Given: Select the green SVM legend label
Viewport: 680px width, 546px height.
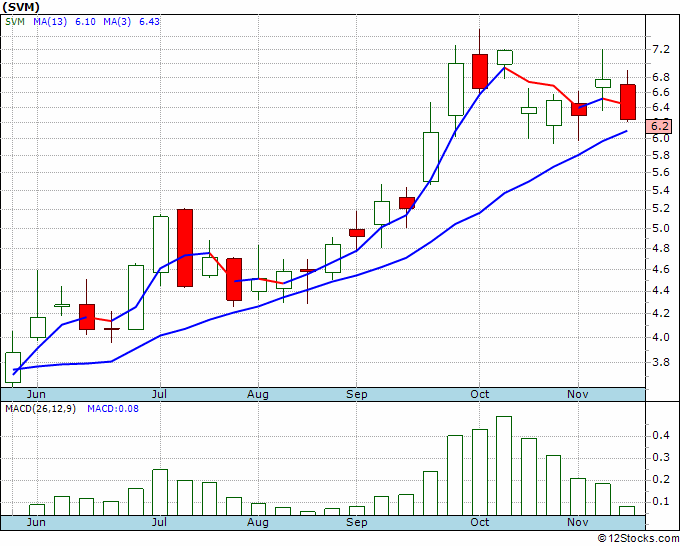Looking at the screenshot, I should 15,22.
